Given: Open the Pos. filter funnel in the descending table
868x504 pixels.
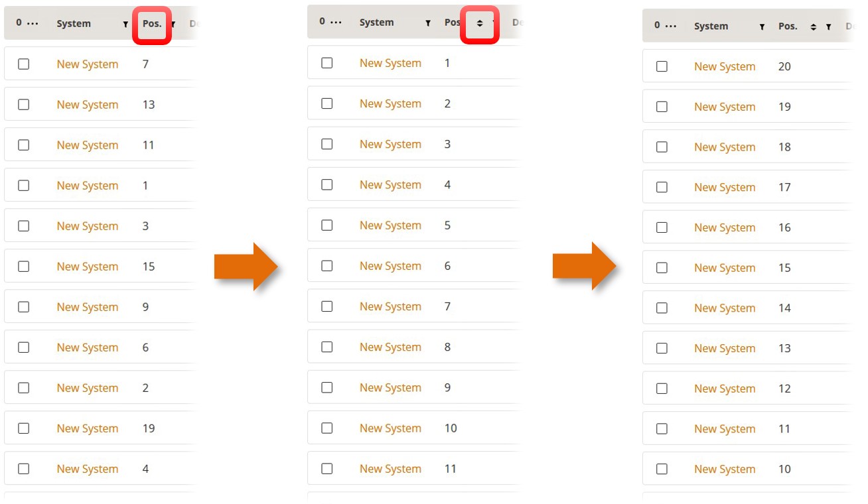Looking at the screenshot, I should (x=829, y=27).
